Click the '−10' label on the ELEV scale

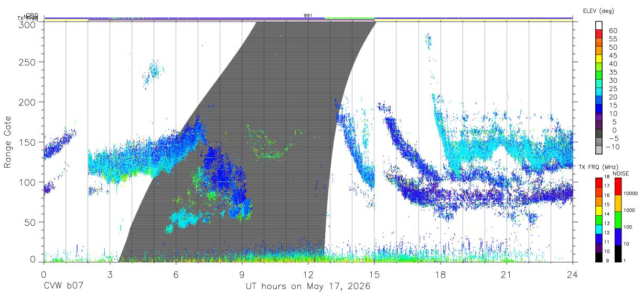[x=614, y=146]
